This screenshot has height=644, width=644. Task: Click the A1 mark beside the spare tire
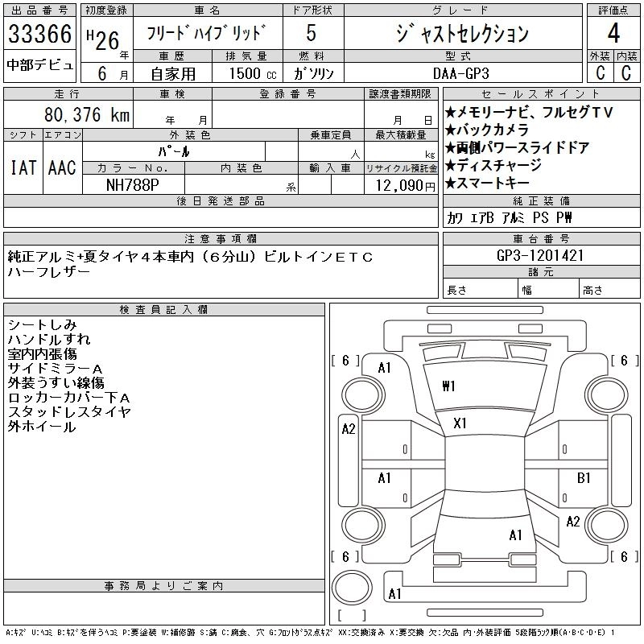tap(394, 594)
